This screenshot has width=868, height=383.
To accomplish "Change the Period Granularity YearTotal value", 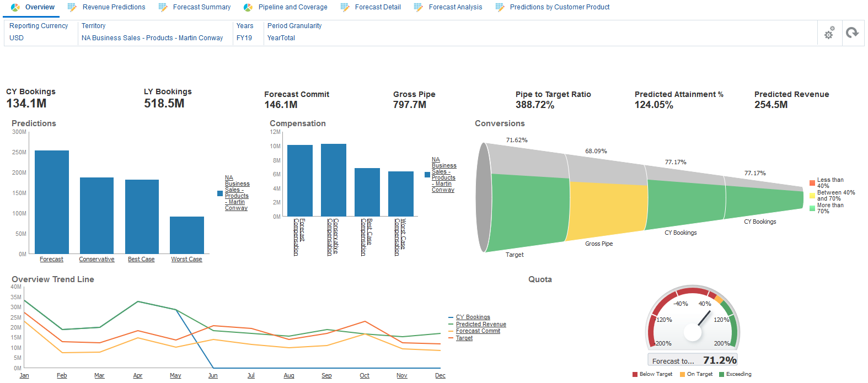I will point(281,38).
